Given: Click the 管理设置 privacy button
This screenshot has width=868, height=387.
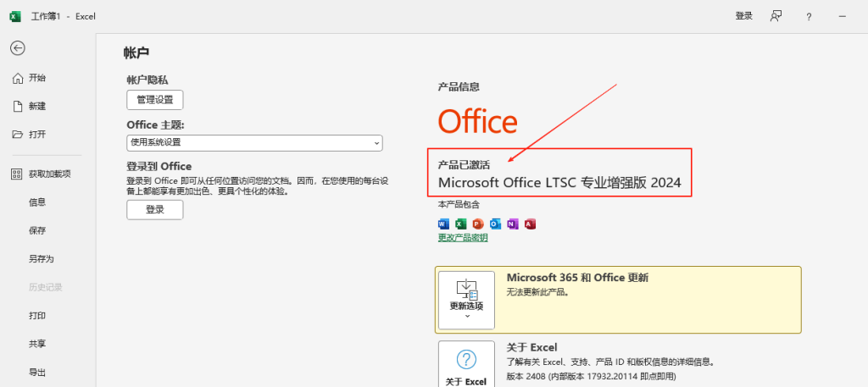Looking at the screenshot, I should (x=155, y=100).
